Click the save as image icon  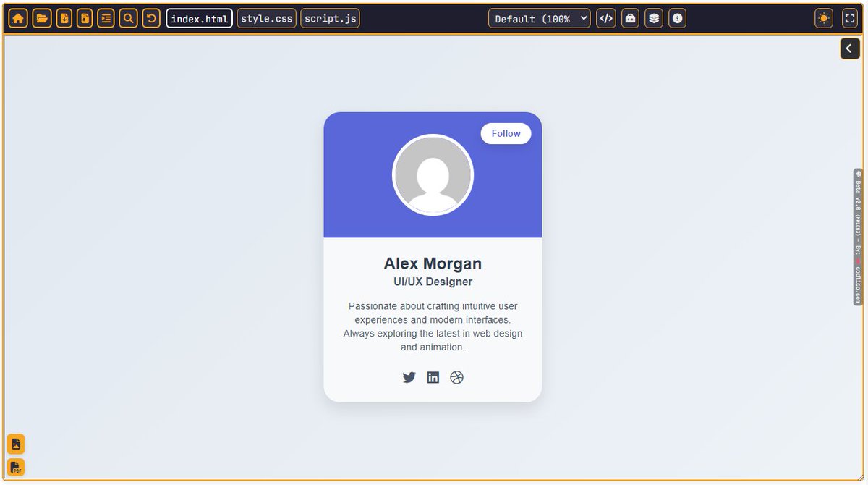[x=16, y=444]
